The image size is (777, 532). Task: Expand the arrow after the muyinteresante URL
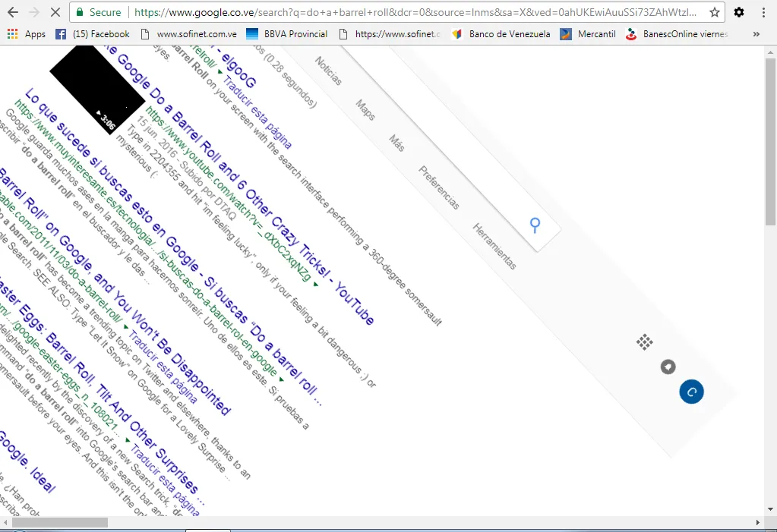(282, 379)
